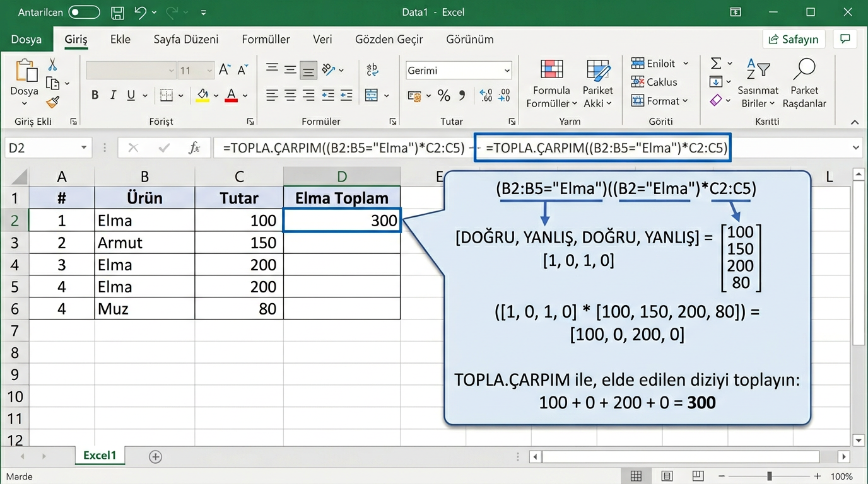
Task: Click the fx insert function icon
Action: pos(195,148)
